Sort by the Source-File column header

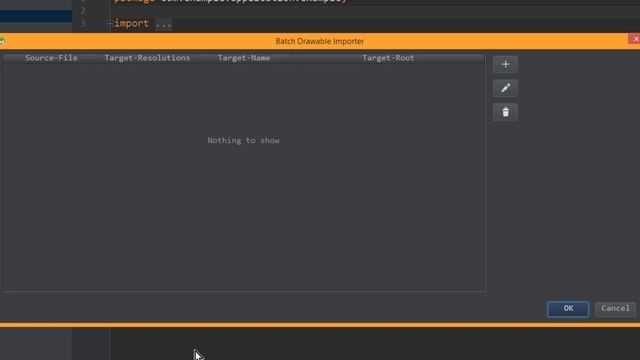[51, 58]
